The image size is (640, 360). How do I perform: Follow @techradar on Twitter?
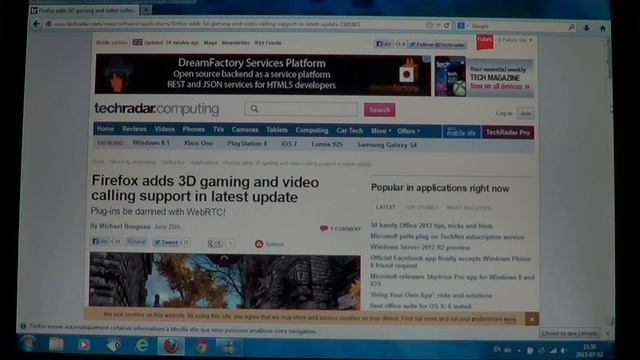(437, 44)
